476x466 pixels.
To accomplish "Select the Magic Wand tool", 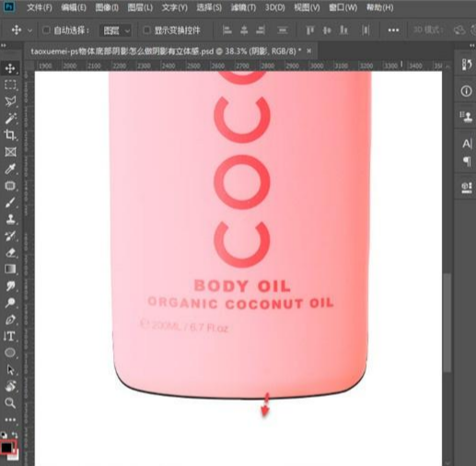I will (x=10, y=118).
